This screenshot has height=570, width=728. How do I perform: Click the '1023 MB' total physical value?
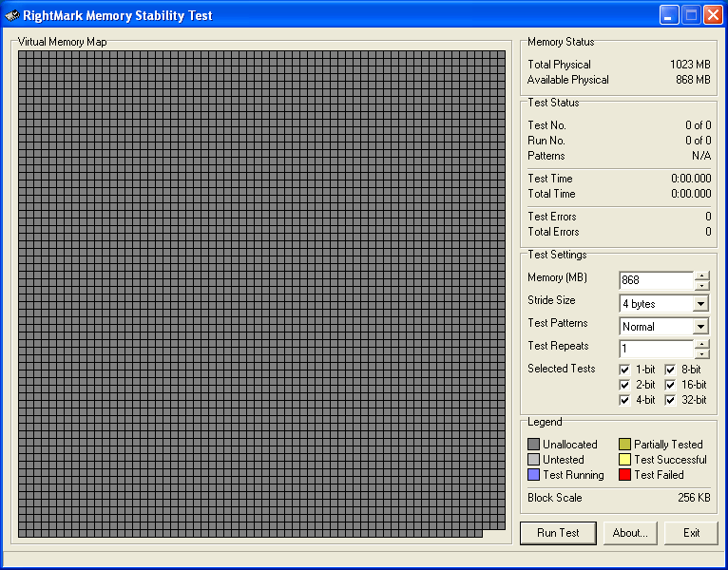click(690, 65)
